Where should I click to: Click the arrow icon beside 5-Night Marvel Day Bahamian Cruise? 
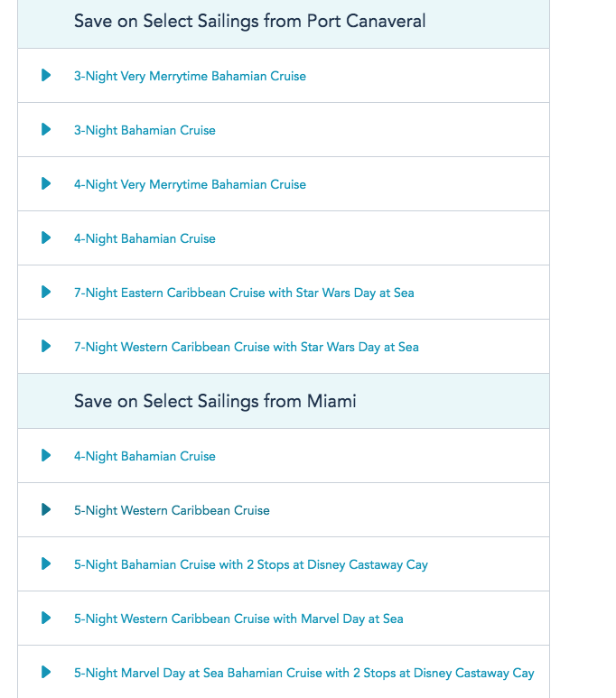[46, 672]
